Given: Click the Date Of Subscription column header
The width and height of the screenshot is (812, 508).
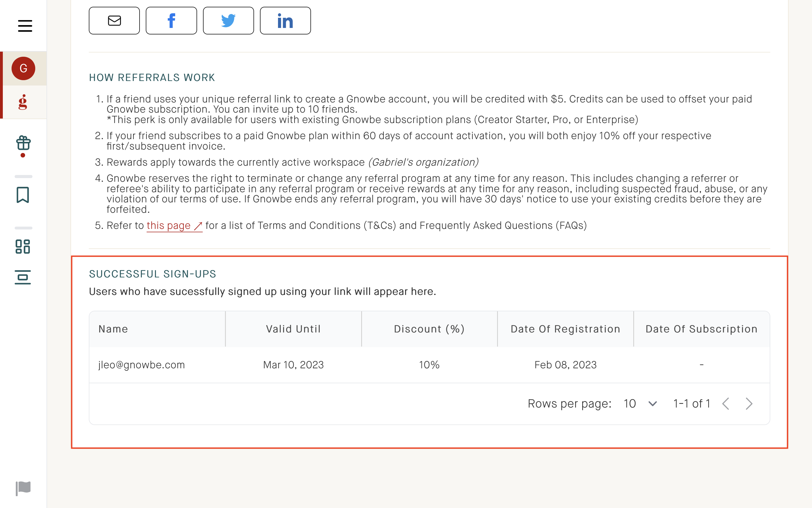Looking at the screenshot, I should (x=701, y=329).
